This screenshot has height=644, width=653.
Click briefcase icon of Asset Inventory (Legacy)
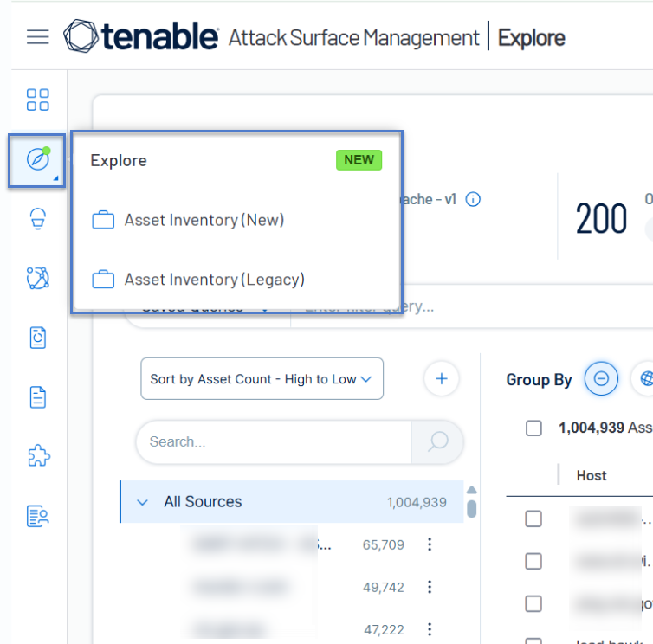(x=103, y=280)
